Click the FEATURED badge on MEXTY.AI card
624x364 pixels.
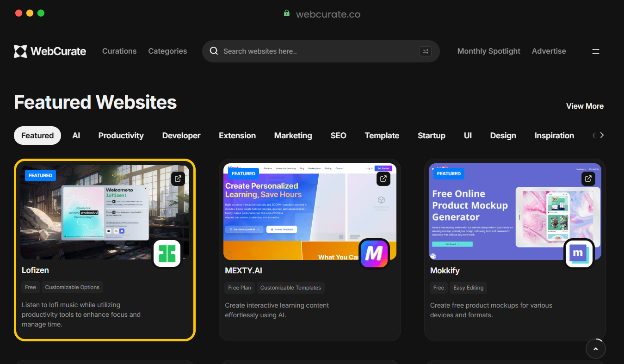(243, 173)
